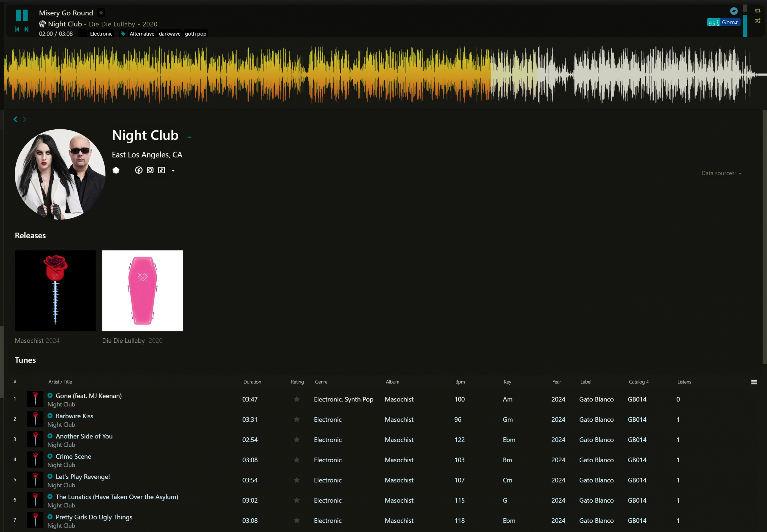
Task: Click the page vertical scrollbar
Action: point(764,237)
